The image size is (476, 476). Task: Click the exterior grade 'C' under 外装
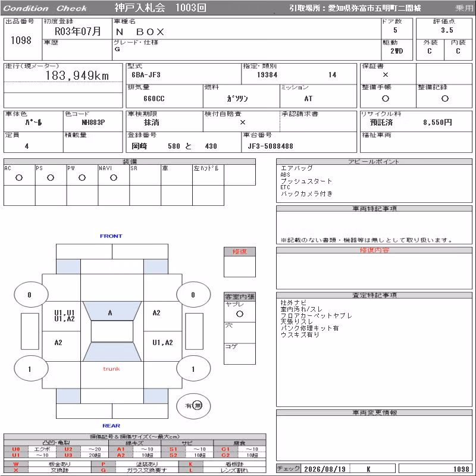429,51
